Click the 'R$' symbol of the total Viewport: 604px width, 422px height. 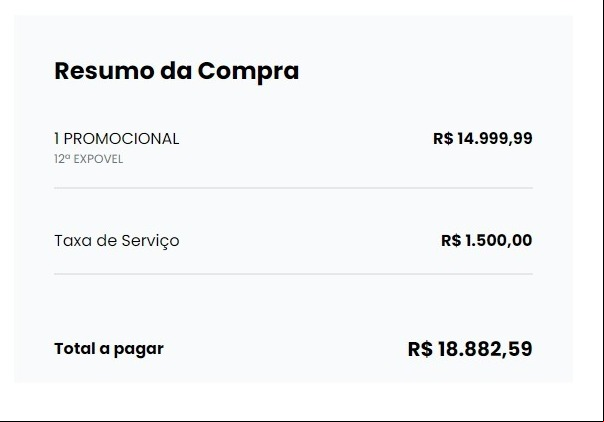click(x=420, y=349)
